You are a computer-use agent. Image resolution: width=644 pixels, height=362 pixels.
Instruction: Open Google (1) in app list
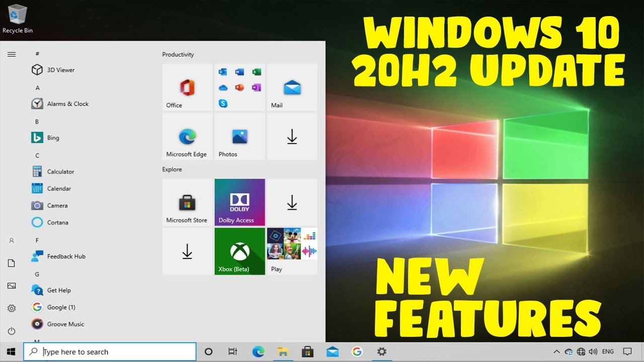(53, 307)
